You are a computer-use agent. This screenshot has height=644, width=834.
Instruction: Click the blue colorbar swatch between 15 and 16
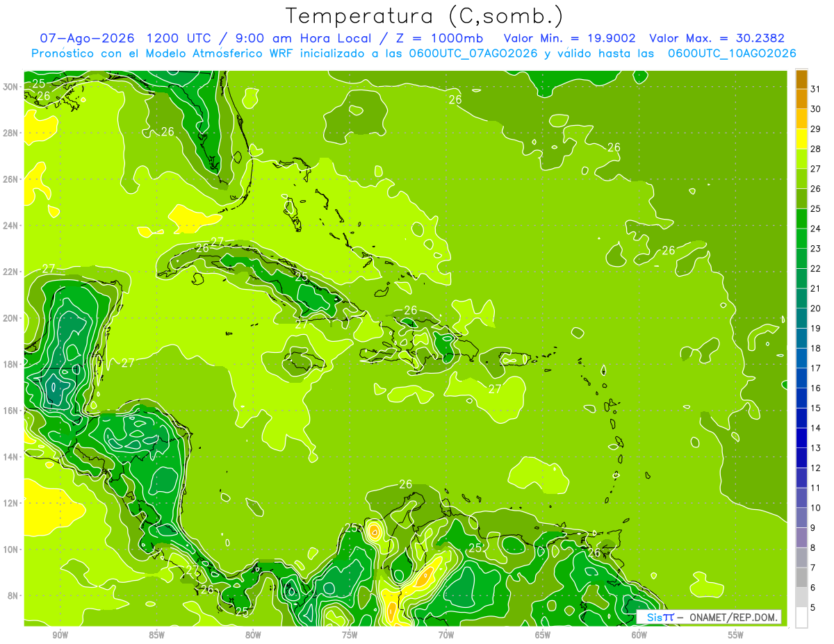tap(801, 399)
